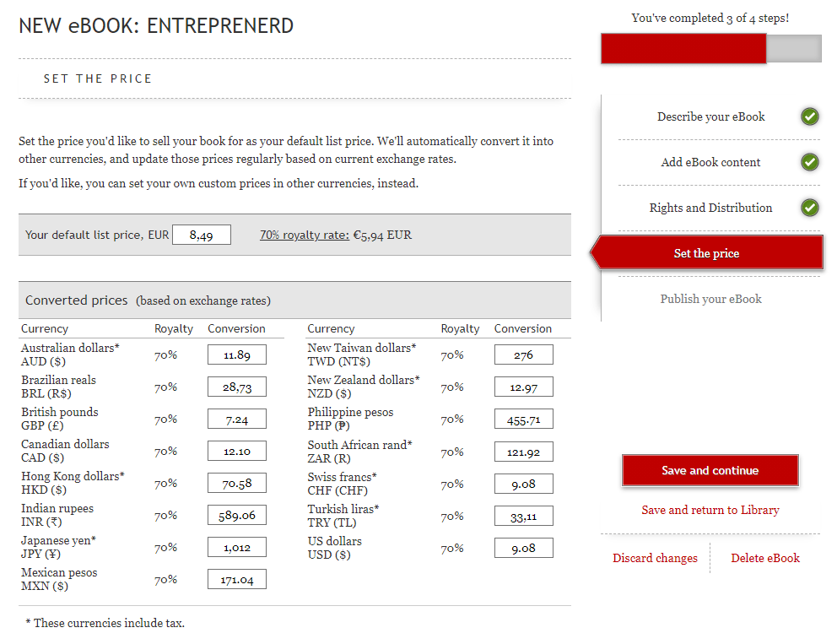Select the US dollars conversion field
The width and height of the screenshot is (837, 644).
523,547
